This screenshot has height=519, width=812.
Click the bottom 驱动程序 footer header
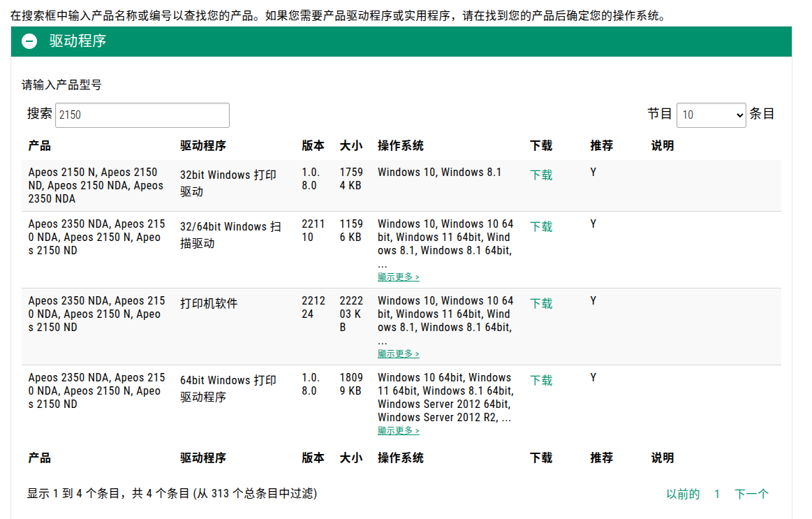(x=203, y=458)
